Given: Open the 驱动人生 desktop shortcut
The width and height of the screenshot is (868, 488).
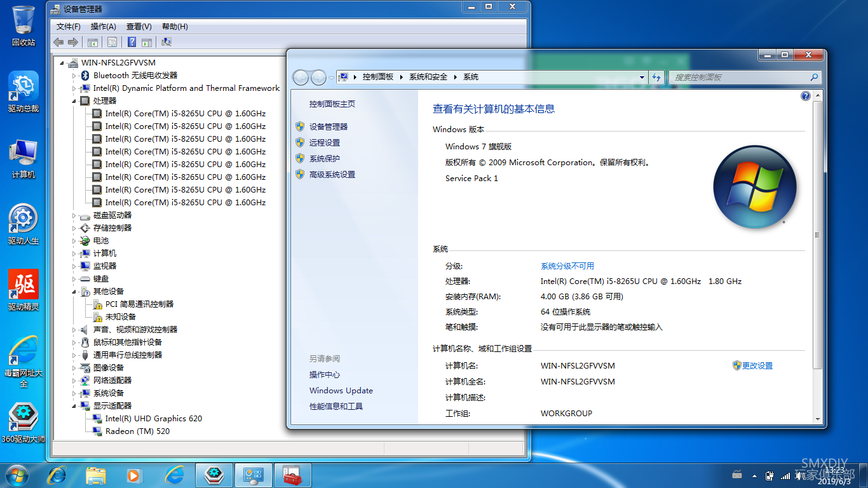Looking at the screenshot, I should 24,224.
